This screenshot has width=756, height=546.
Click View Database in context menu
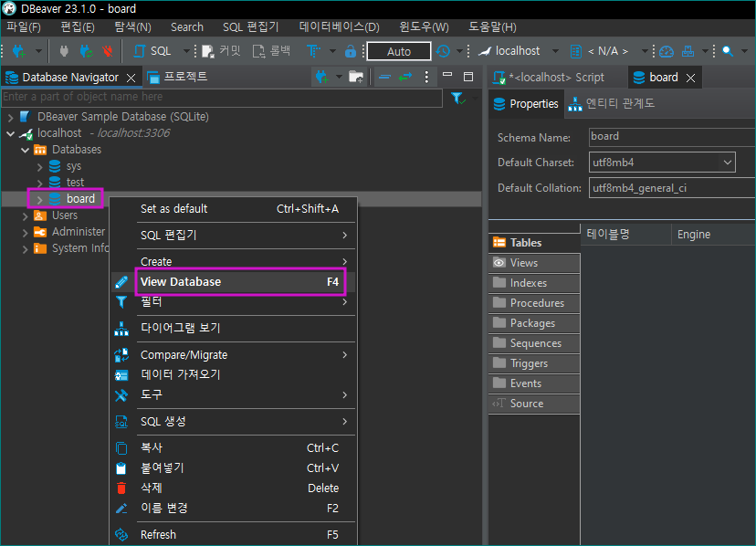coord(234,282)
